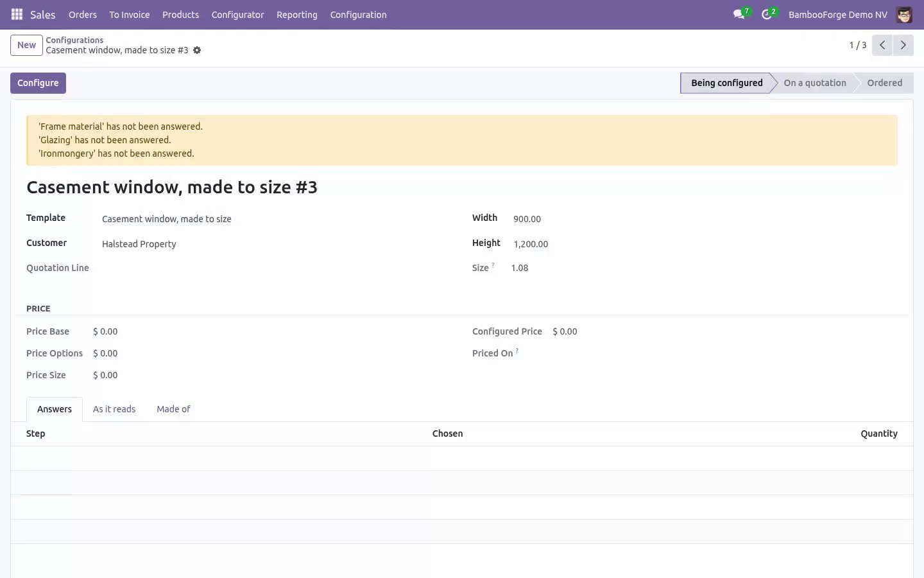
Task: Click the Configured Price value $ 0.00
Action: pyautogui.click(x=565, y=331)
